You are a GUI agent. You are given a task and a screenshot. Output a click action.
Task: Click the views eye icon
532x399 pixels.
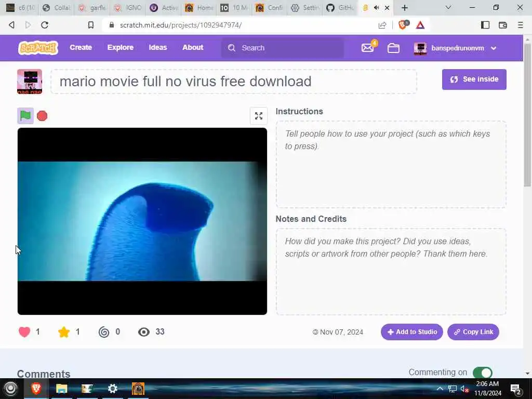point(144,332)
